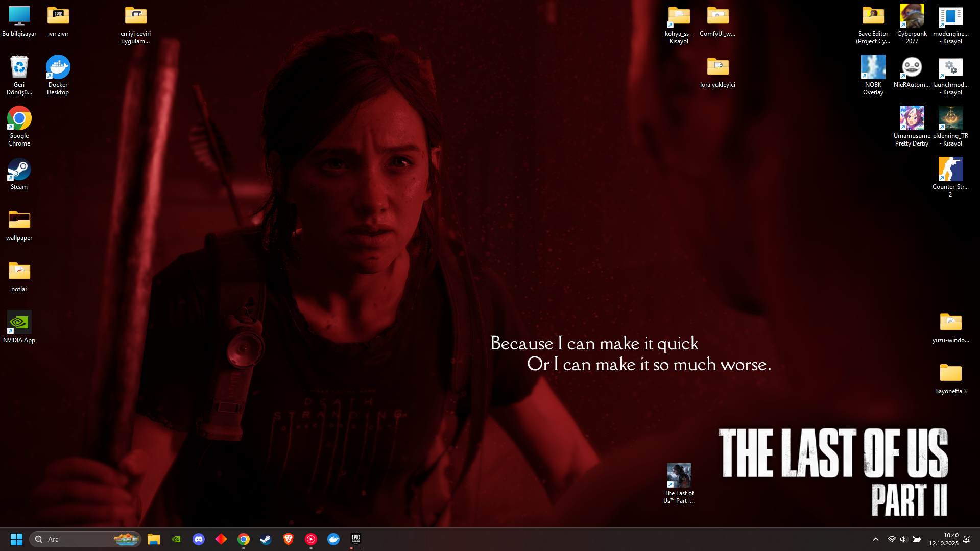Click the Ara taskbar search box

(x=85, y=539)
